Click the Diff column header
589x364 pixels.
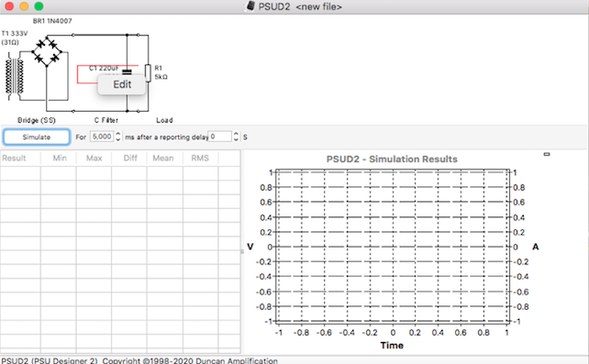click(x=130, y=158)
